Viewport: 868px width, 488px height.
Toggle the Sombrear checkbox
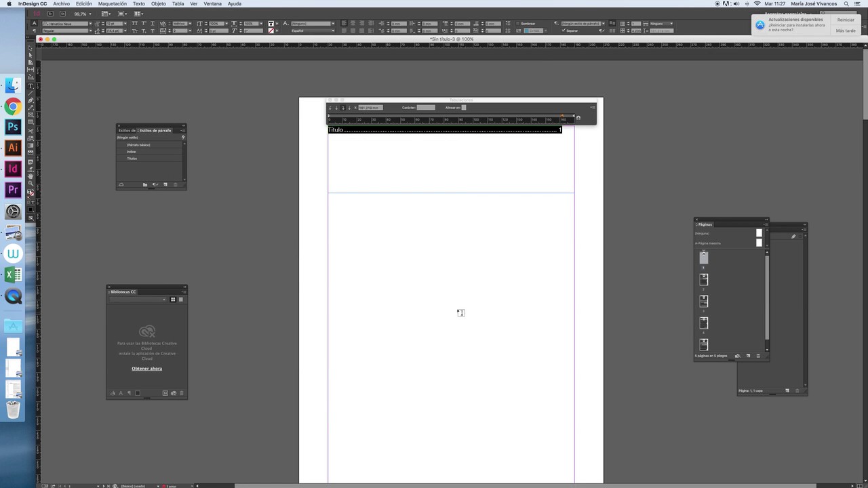[517, 24]
